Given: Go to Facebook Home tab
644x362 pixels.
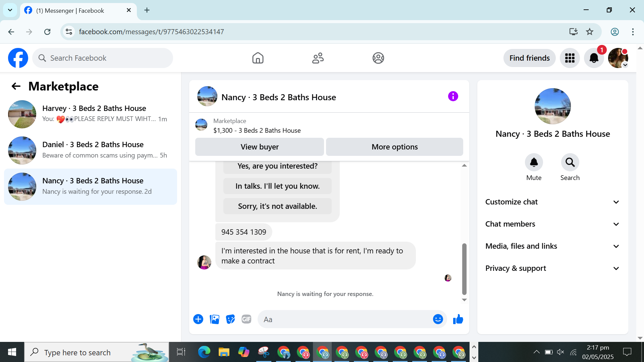Looking at the screenshot, I should point(258,58).
